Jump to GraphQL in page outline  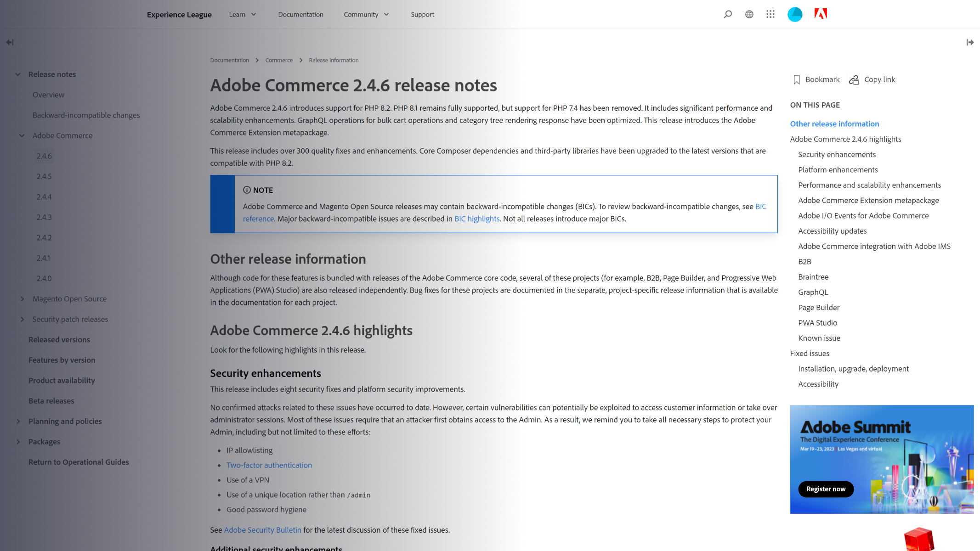pos(813,292)
